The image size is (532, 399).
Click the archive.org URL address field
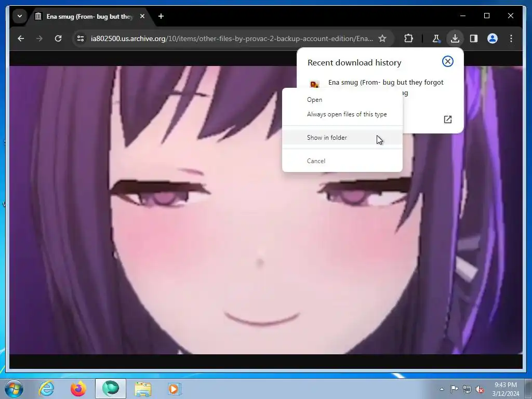(x=232, y=38)
